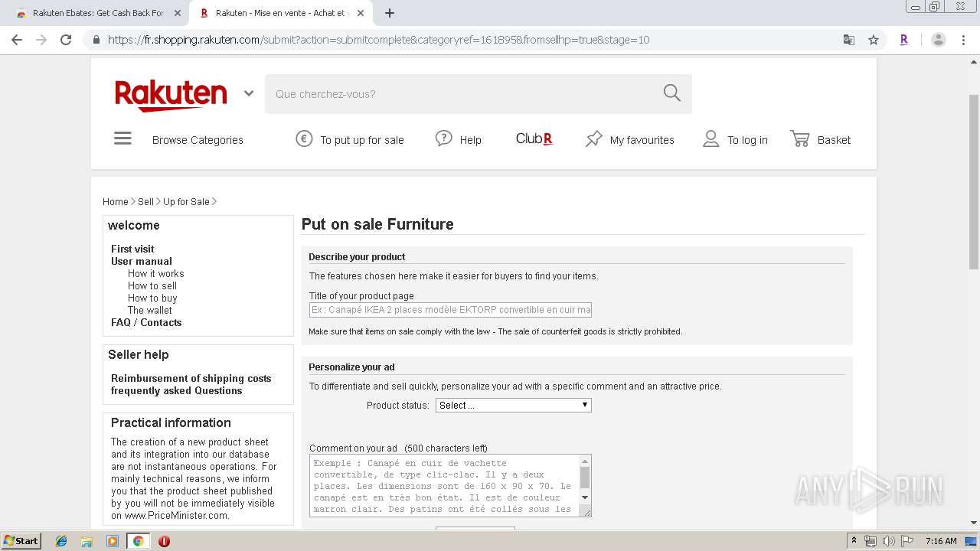Expand the chevron next to Rakuten logo
Image resolution: width=980 pixels, height=551 pixels.
(249, 93)
